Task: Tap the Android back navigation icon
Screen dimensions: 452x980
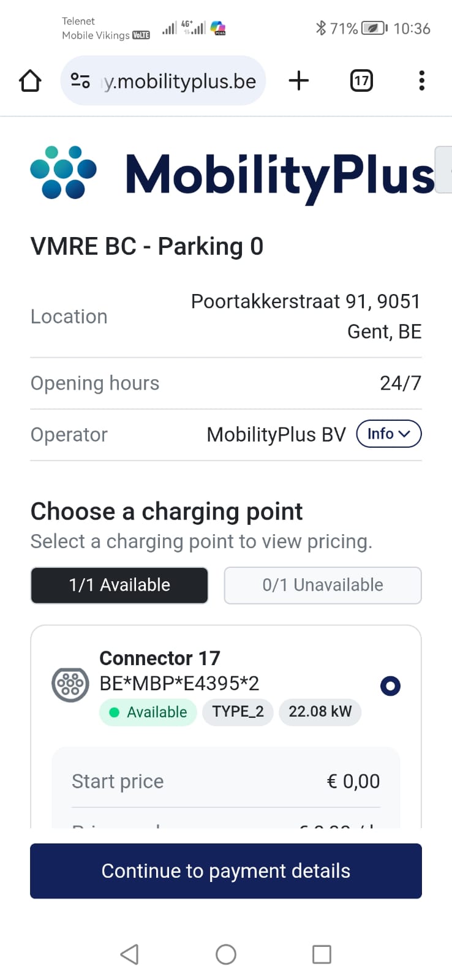Action: (129, 954)
